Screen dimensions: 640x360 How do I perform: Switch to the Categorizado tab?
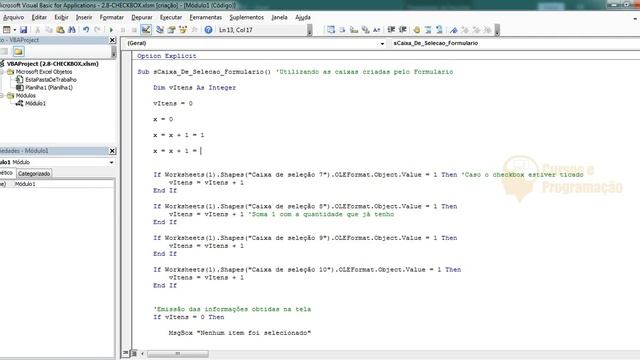point(34,173)
